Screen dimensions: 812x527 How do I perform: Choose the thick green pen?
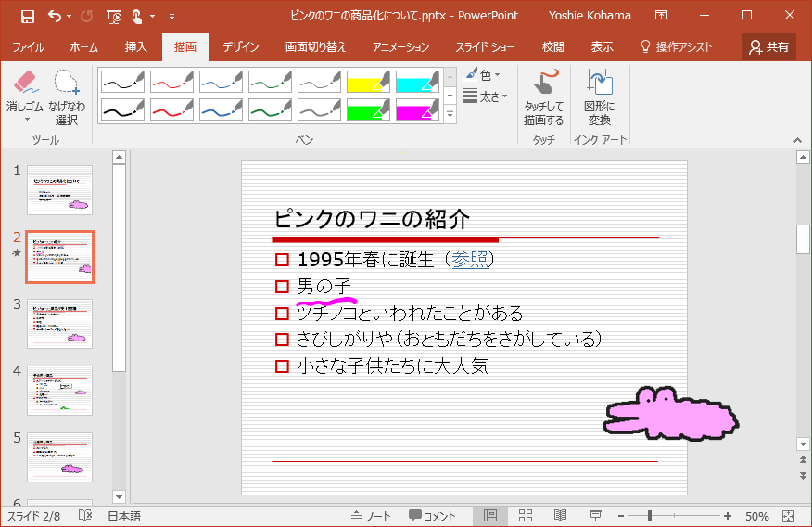(x=271, y=109)
